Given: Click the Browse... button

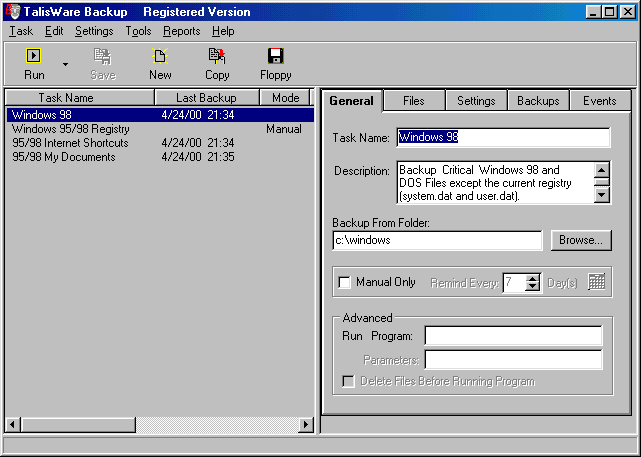Looking at the screenshot, I should (581, 240).
